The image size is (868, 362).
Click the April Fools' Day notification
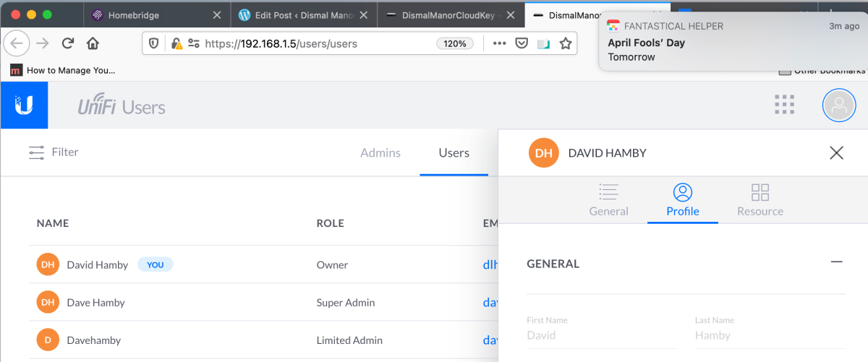coord(733,43)
